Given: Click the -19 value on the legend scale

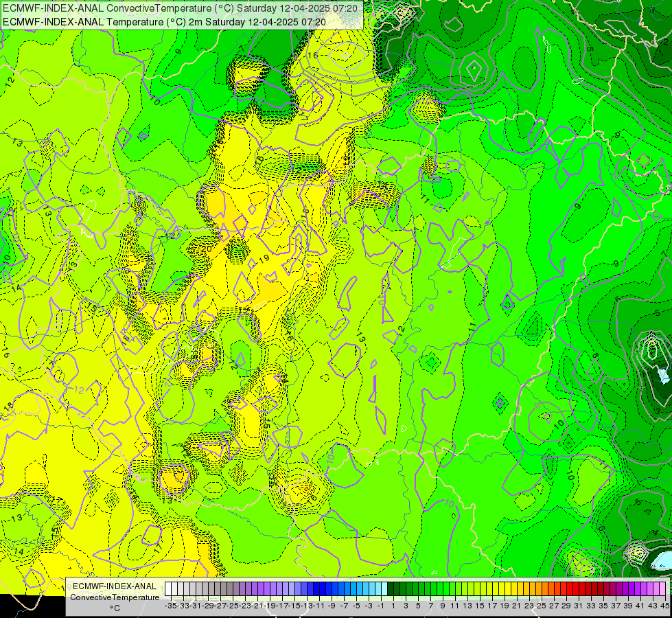Looking at the screenshot, I should tap(270, 606).
